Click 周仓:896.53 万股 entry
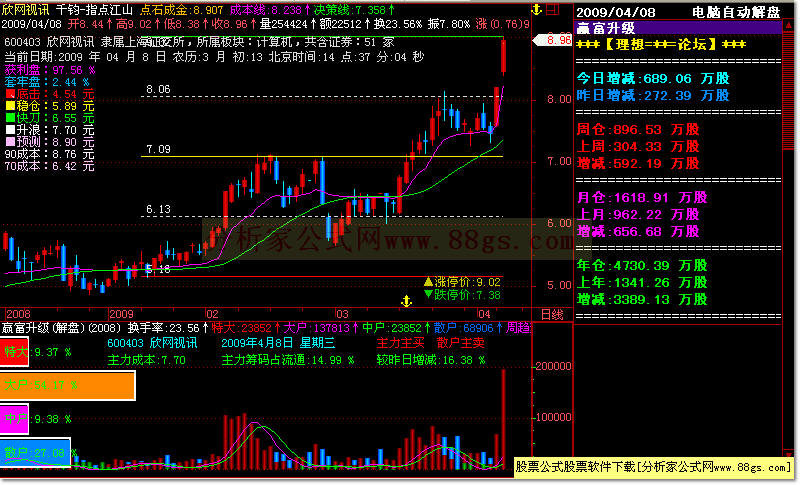This screenshot has width=801, height=485. [638, 130]
